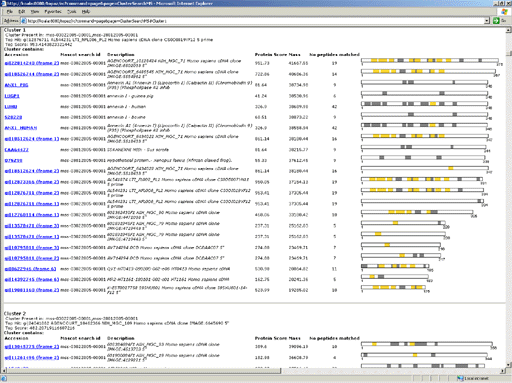Click the Protein Score column header in Cluster 1

click(271, 54)
